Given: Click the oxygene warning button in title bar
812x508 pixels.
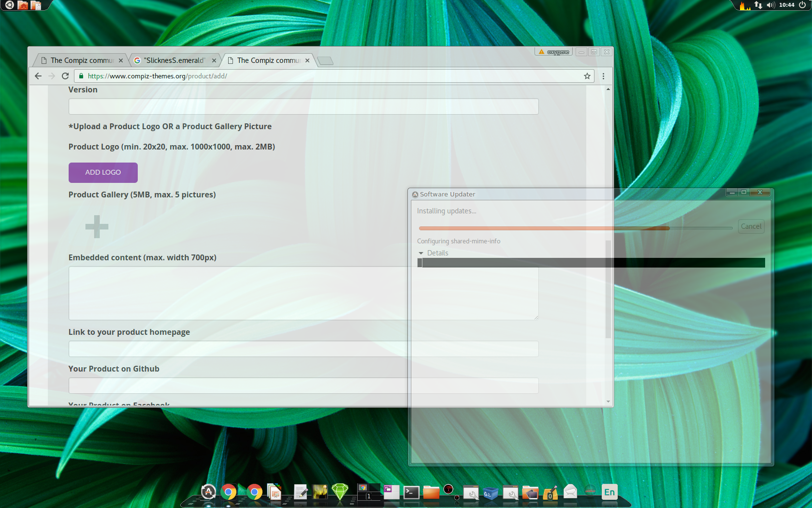Looking at the screenshot, I should (553, 52).
